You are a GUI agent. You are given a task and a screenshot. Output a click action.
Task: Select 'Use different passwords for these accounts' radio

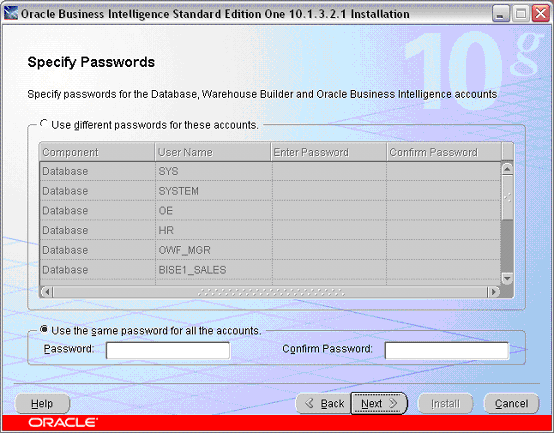coord(44,124)
